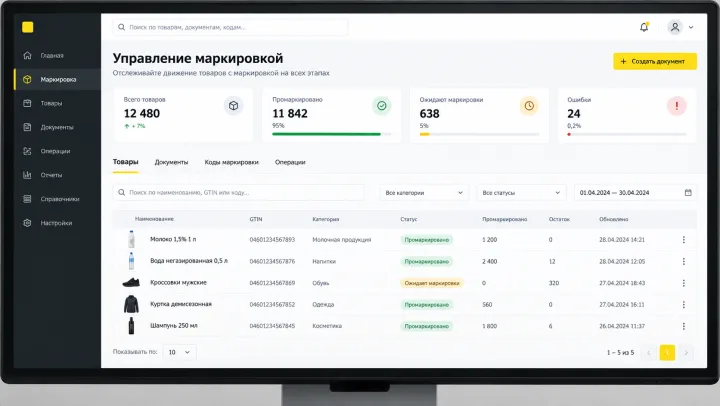Open notifications bell
The height and width of the screenshot is (406, 720).
click(644, 27)
